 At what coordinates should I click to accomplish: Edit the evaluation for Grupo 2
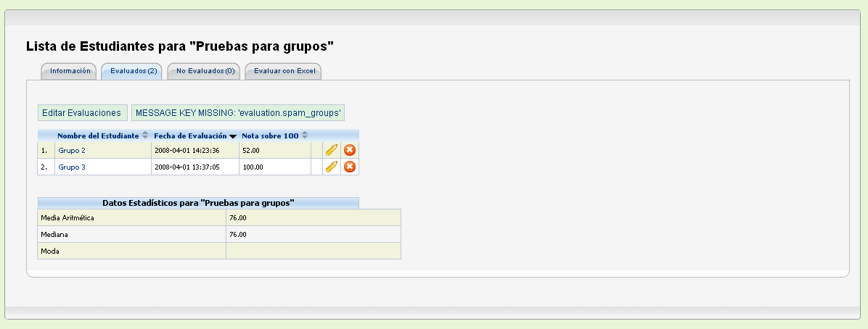click(331, 150)
